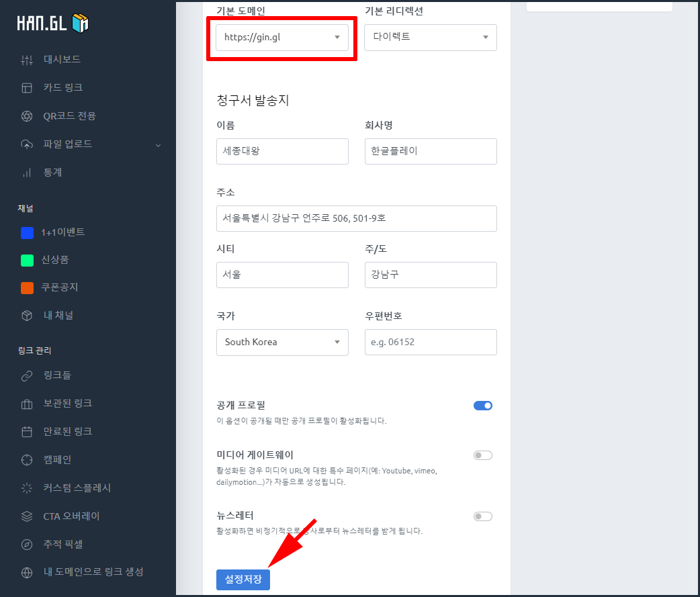
Task: Open the 만료된 링크 page
Action: pyautogui.click(x=67, y=431)
